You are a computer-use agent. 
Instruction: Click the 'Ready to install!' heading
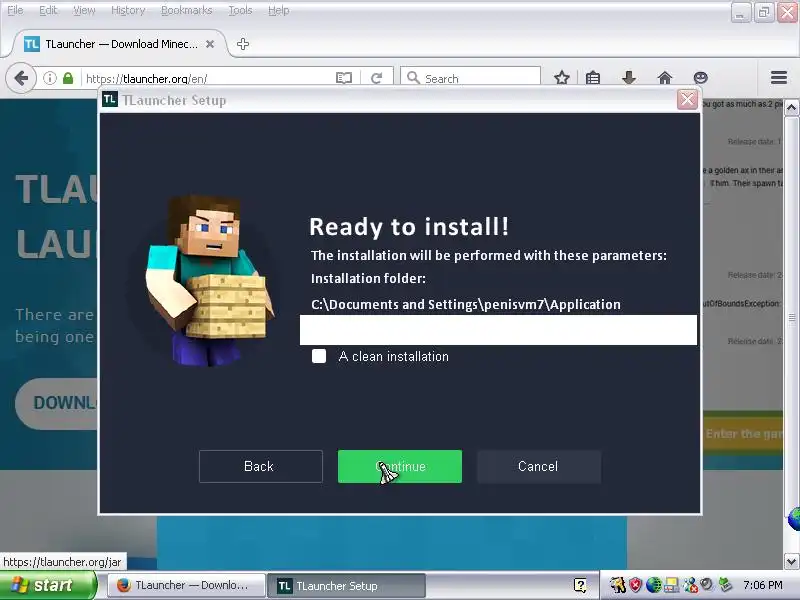tap(409, 227)
